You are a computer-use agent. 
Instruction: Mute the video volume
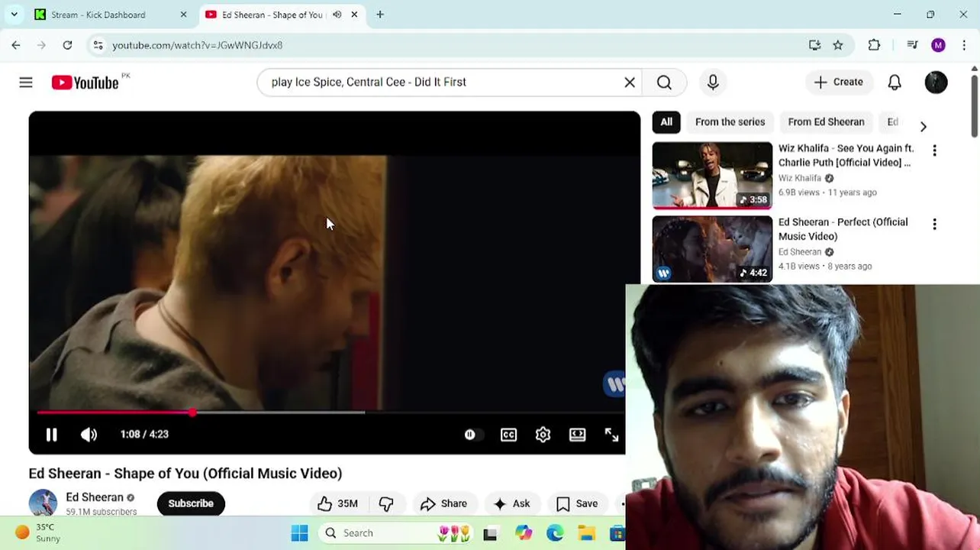[89, 435]
